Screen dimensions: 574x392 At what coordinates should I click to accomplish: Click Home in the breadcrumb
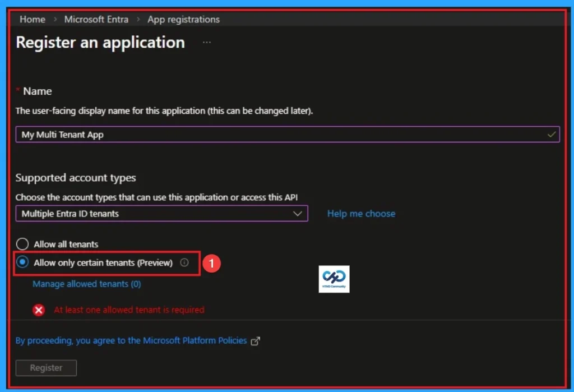click(32, 19)
